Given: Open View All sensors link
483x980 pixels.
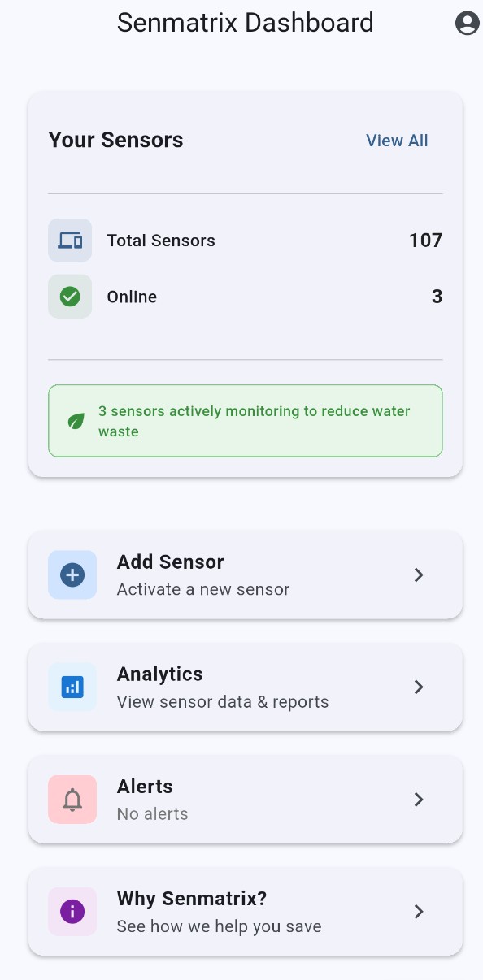Looking at the screenshot, I should point(397,140).
